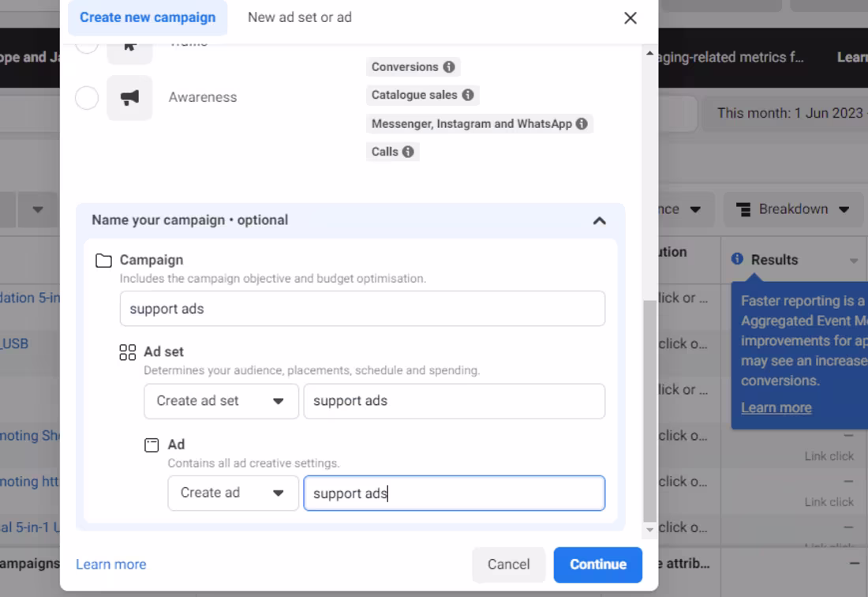Click the Campaign folder icon
Image resolution: width=868 pixels, height=597 pixels.
coord(105,259)
